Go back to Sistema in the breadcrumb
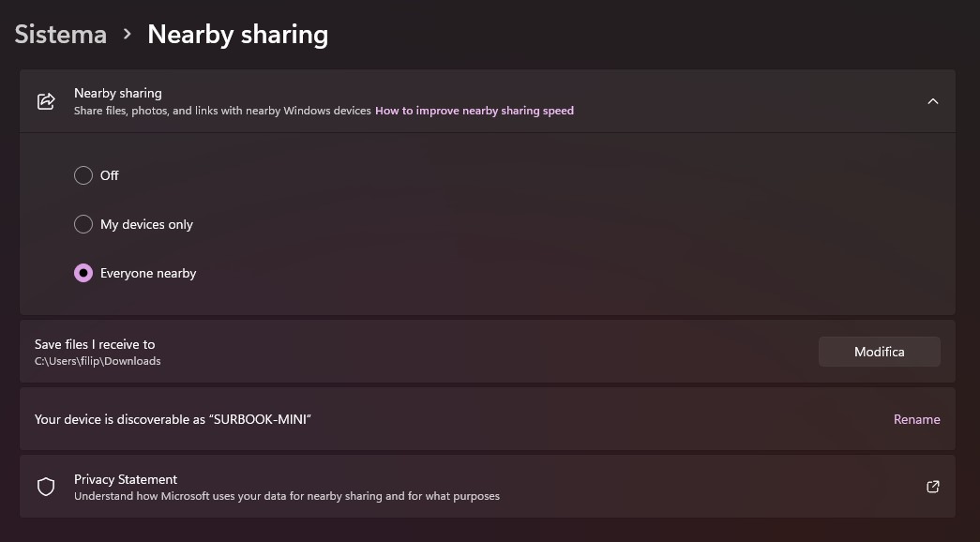Screen dimensions: 980x542 (x=60, y=35)
